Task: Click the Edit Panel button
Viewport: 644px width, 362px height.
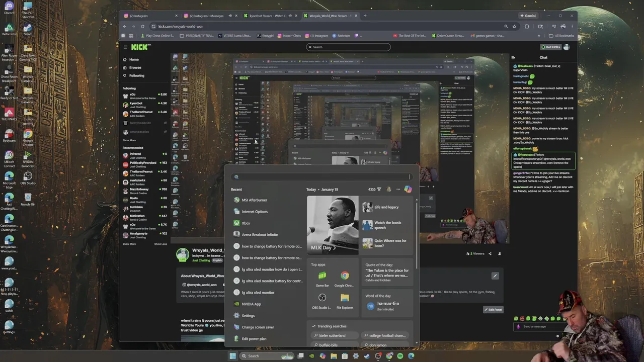Action: pyautogui.click(x=494, y=310)
